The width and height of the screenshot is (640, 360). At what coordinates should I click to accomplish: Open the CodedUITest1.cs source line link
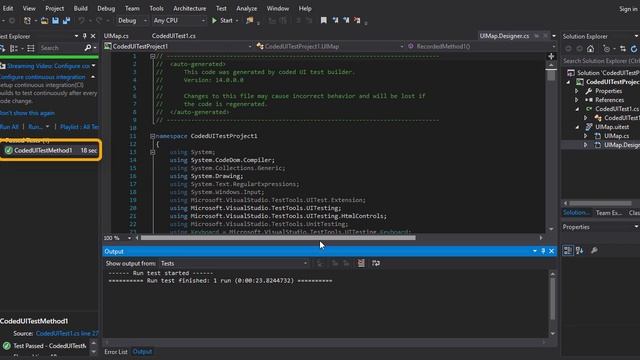pos(67,333)
